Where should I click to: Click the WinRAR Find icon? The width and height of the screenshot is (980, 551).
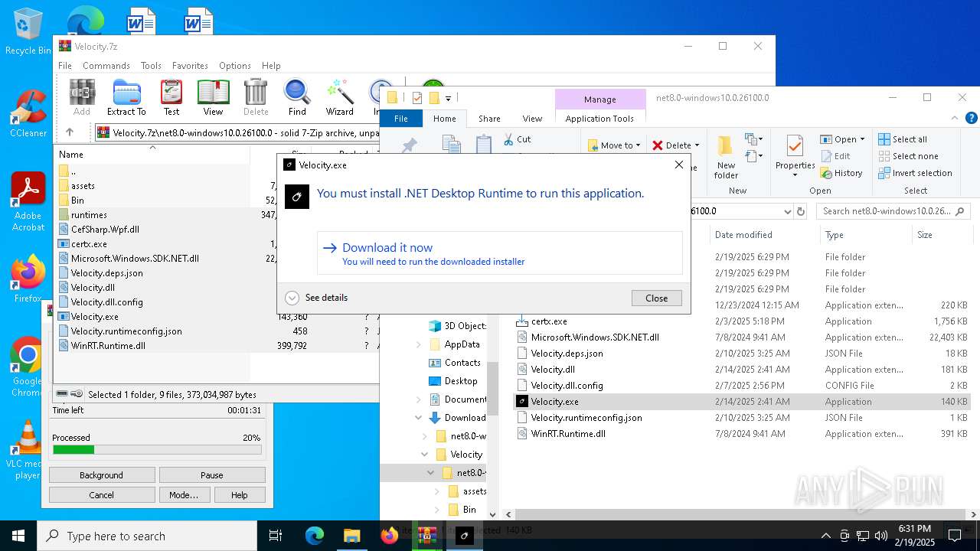pyautogui.click(x=297, y=97)
